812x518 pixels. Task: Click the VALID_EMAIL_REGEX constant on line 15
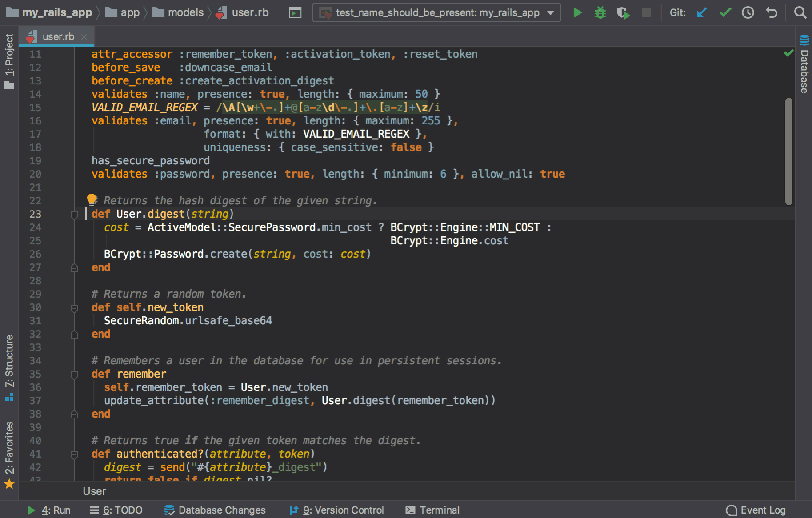coord(144,108)
